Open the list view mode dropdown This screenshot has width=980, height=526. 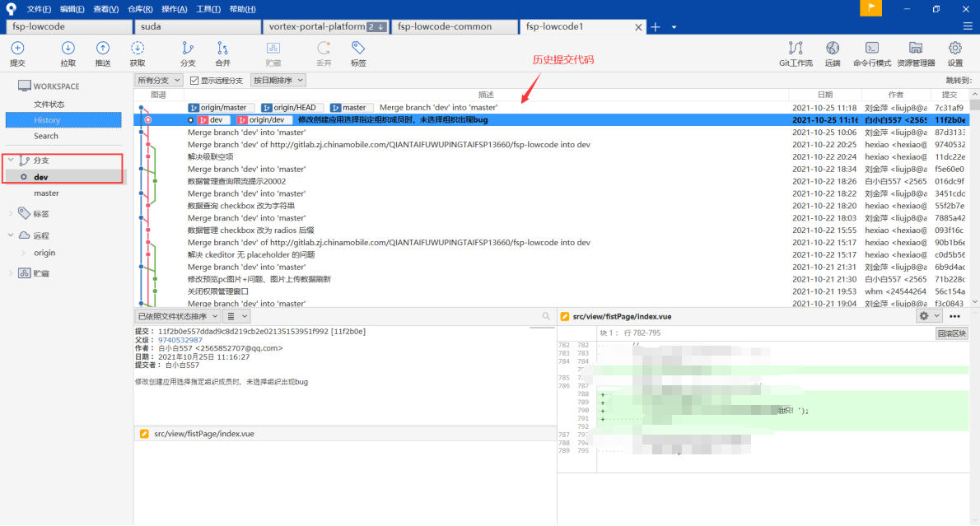(x=237, y=316)
